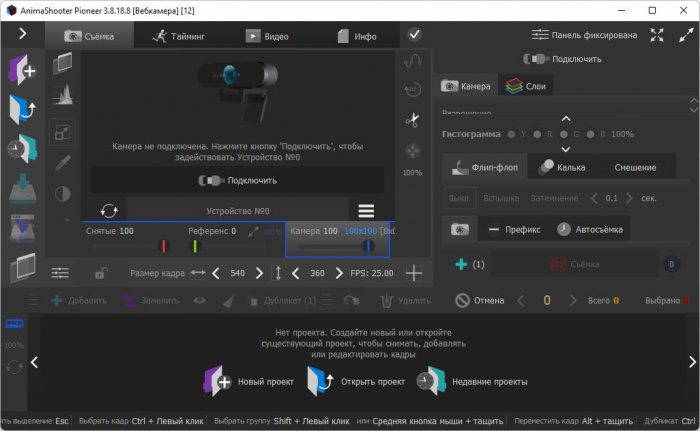The height and width of the screenshot is (431, 700).
Task: Decrease frame width from 540
Action: point(216,273)
